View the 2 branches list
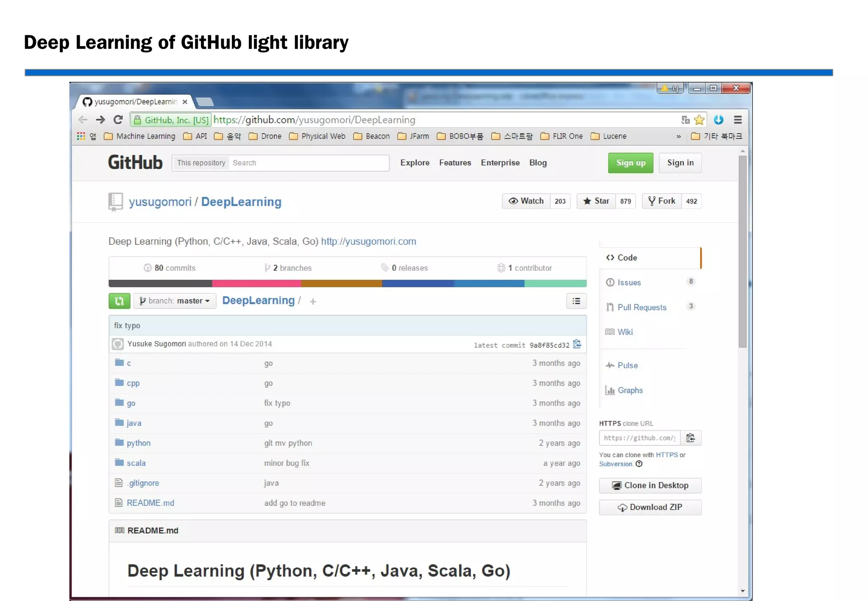 coord(288,268)
